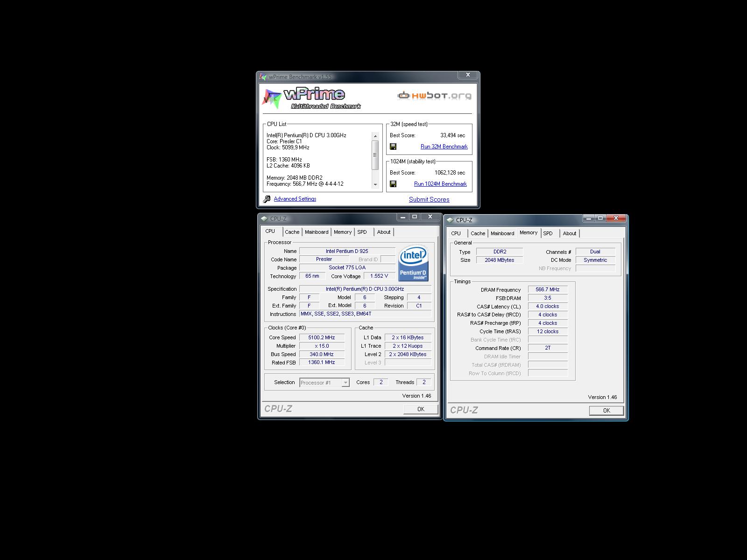The image size is (747, 560).
Task: Open Mainboard tab in left CPU-Z
Action: pyautogui.click(x=317, y=232)
